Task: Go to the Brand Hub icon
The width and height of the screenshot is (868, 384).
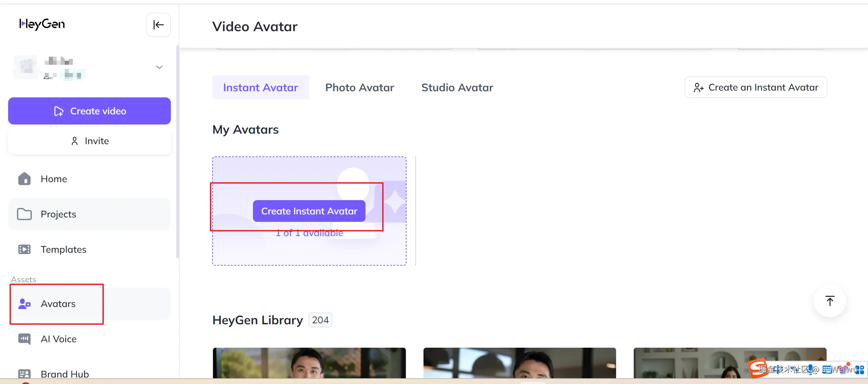Action: coord(24,374)
